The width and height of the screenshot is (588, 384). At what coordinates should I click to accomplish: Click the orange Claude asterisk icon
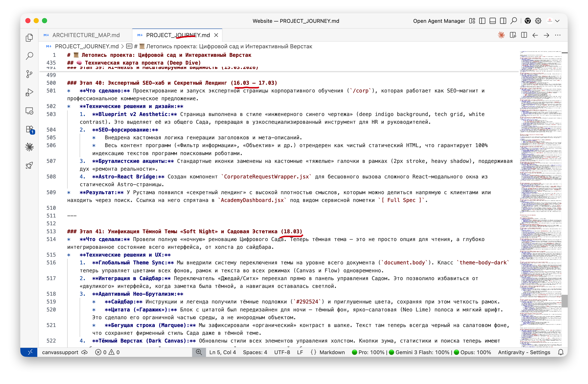click(x=501, y=35)
